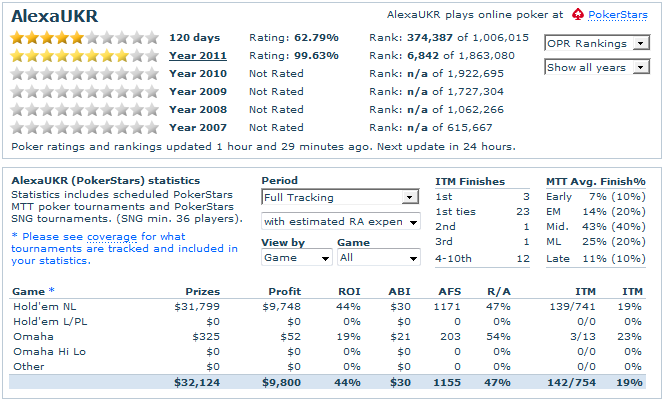This screenshot has height=401, width=665.
Task: Click the 'Year 2007' label
Action: click(x=198, y=128)
